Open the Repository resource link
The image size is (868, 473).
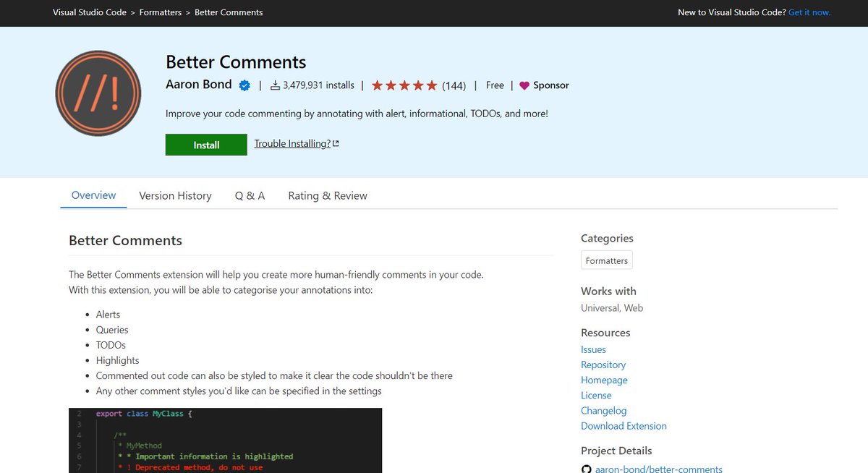[603, 365]
